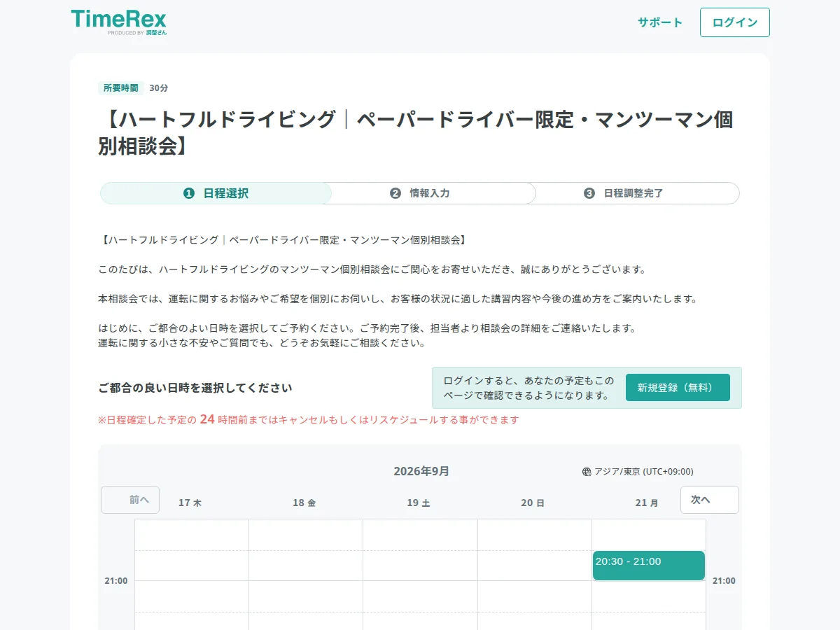This screenshot has width=840, height=630.
Task: Open the サポート support link
Action: (660, 22)
